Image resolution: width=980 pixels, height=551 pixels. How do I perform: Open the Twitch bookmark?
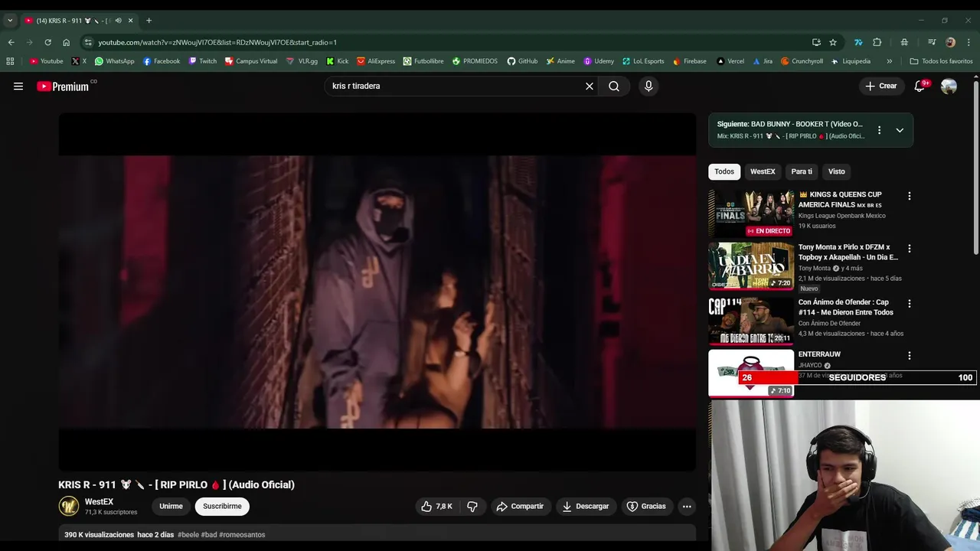click(x=203, y=61)
